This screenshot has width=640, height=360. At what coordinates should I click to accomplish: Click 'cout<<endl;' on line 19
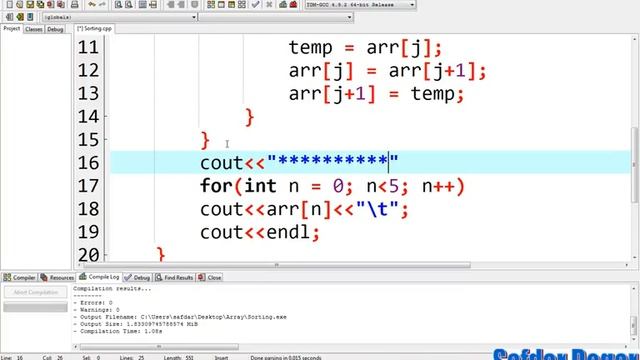(260, 233)
